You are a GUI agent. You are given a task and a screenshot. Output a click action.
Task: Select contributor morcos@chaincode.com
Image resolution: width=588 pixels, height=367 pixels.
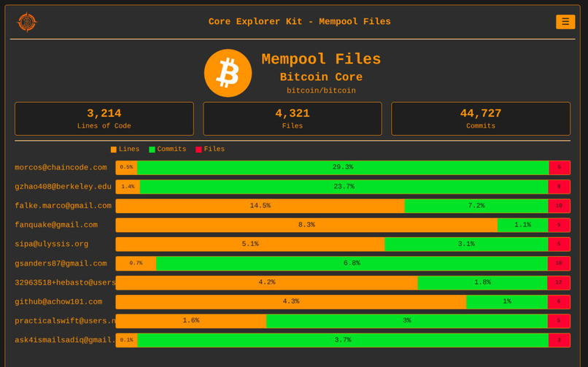(x=61, y=168)
